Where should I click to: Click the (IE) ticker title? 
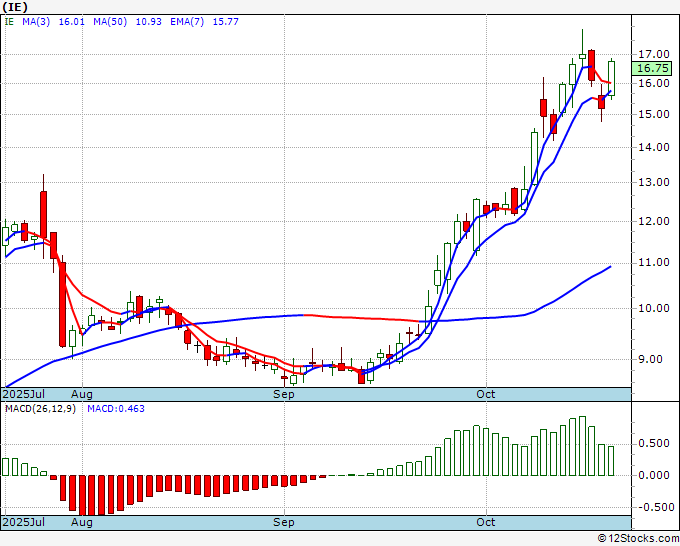coord(15,7)
